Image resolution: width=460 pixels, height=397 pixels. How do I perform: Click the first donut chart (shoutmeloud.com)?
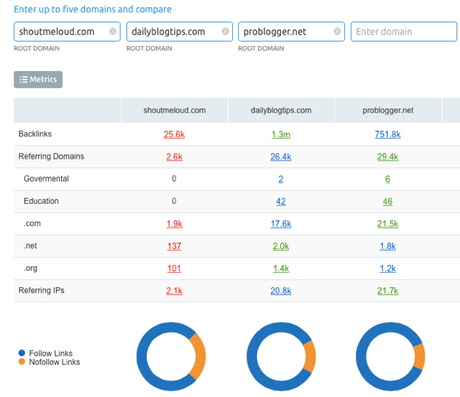[x=171, y=356]
